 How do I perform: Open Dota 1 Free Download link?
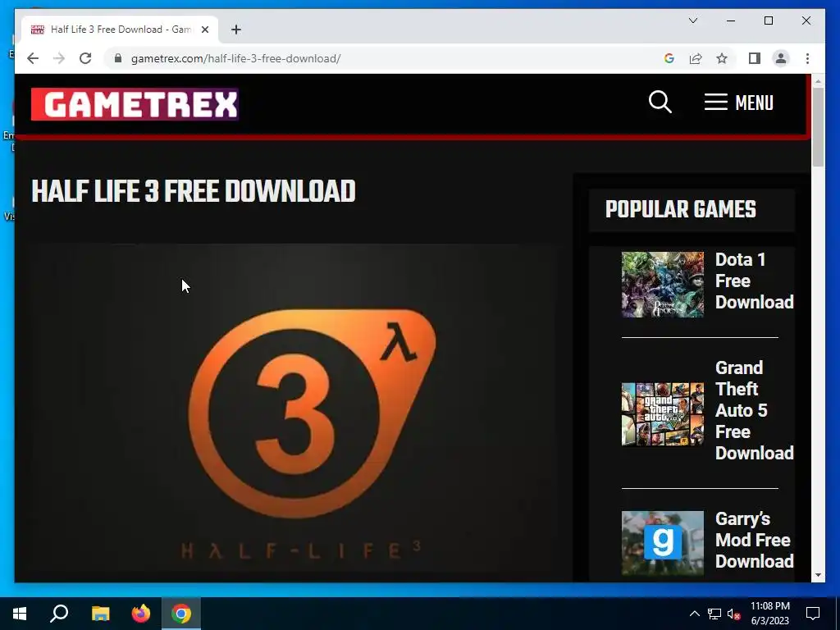pos(755,281)
